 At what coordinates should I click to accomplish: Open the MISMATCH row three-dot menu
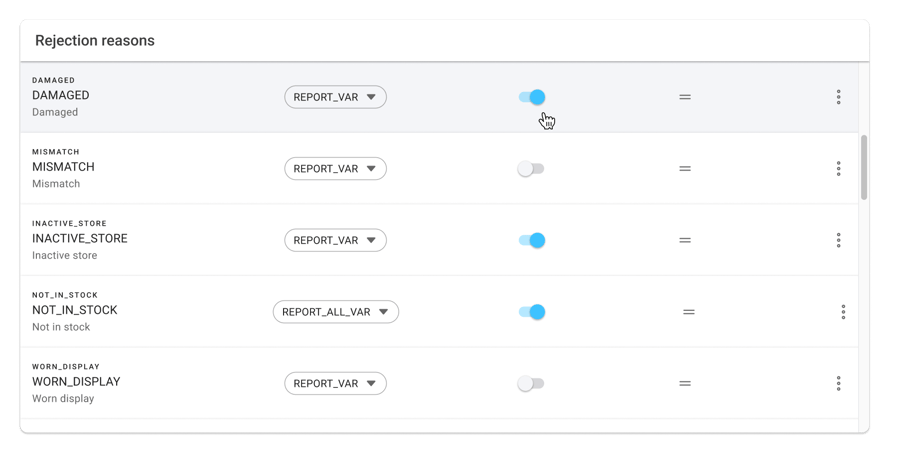click(x=838, y=169)
